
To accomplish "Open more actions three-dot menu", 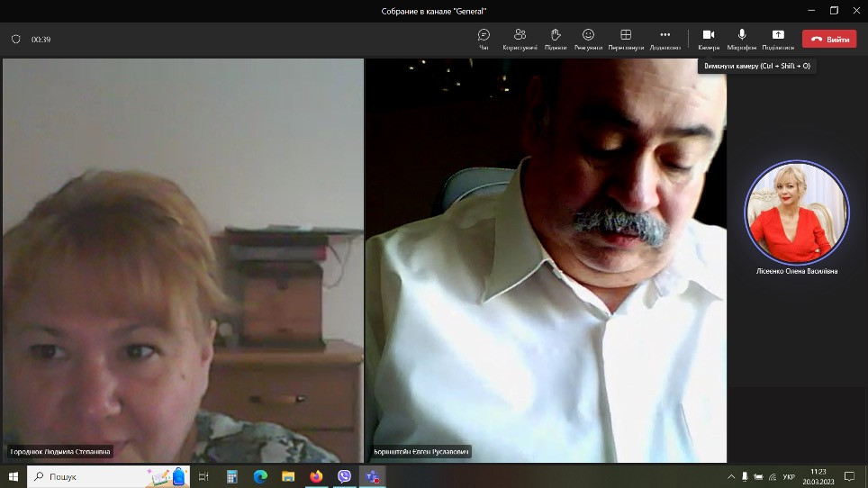I will (665, 40).
